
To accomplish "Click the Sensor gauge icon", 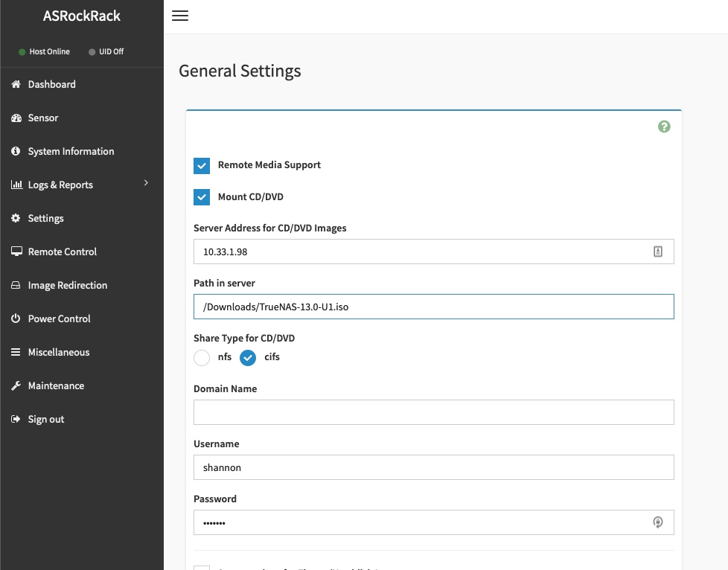I will click(16, 118).
